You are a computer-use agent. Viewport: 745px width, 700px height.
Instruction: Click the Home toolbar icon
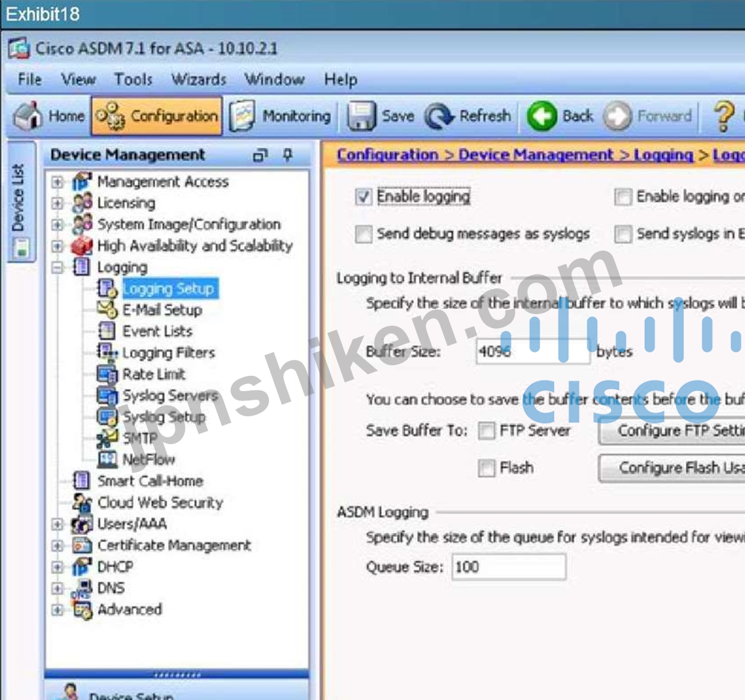28,115
